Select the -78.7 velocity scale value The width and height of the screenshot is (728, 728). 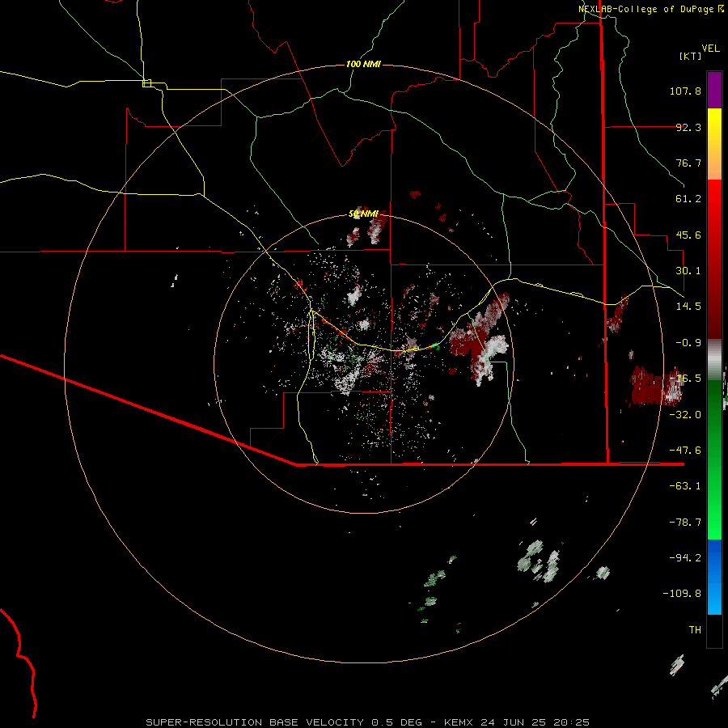[x=685, y=523]
